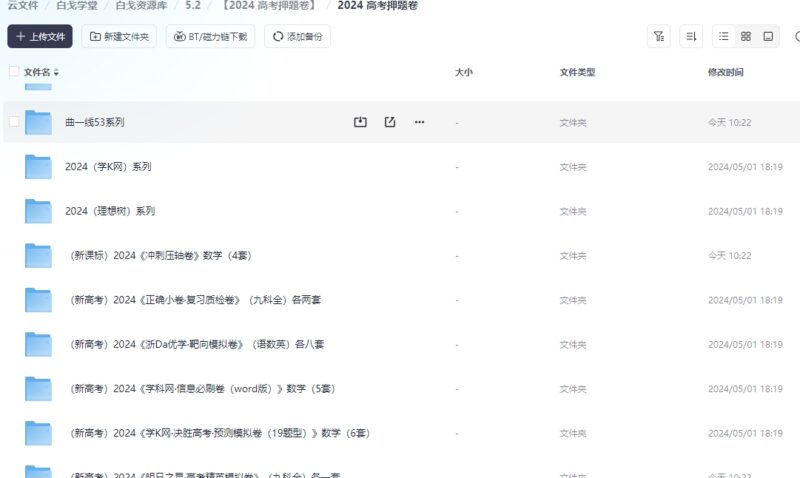Click 文件夹 type cell of 决胜高考·预测模拟卷 row

coord(573,433)
